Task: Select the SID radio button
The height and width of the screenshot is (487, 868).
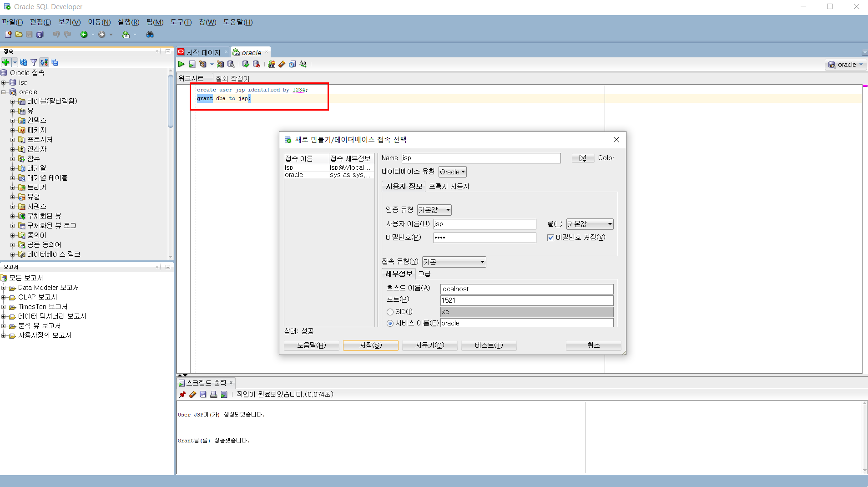Action: click(x=390, y=312)
